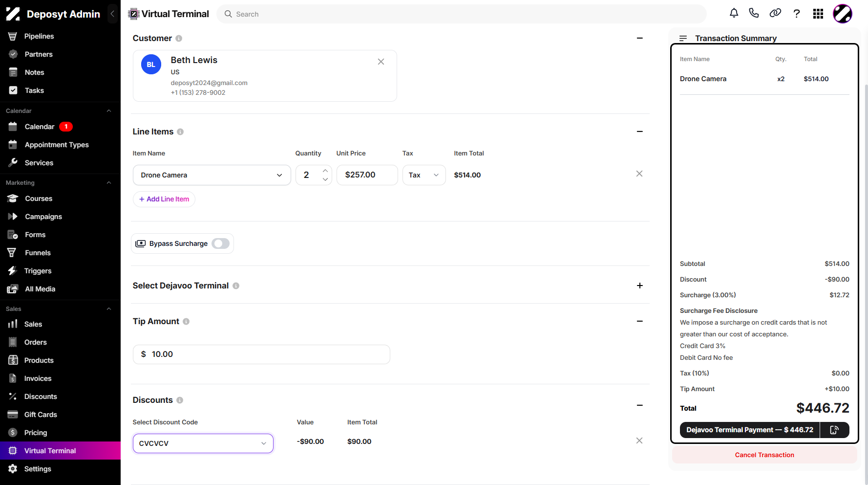Screen dimensions: 868x485
Task: Open the help question mark icon
Action: click(797, 14)
